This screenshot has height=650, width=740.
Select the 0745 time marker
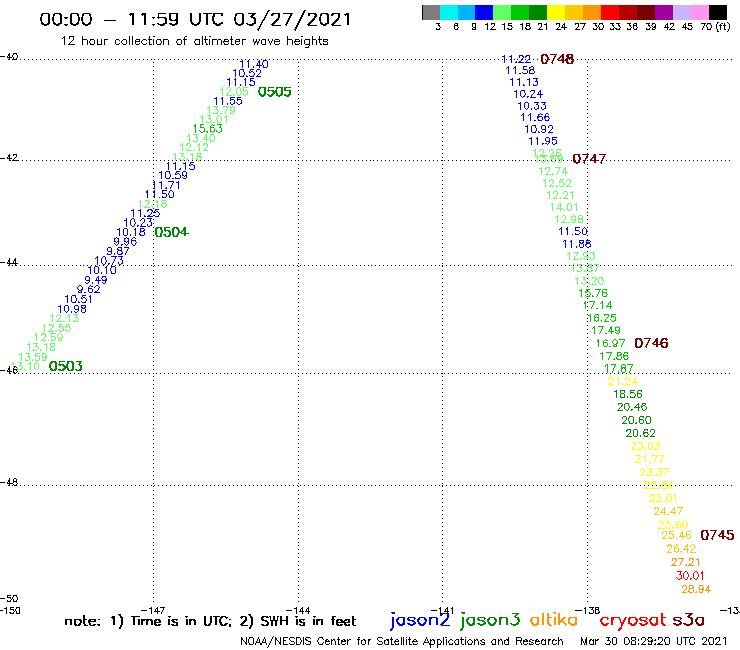coord(717,535)
